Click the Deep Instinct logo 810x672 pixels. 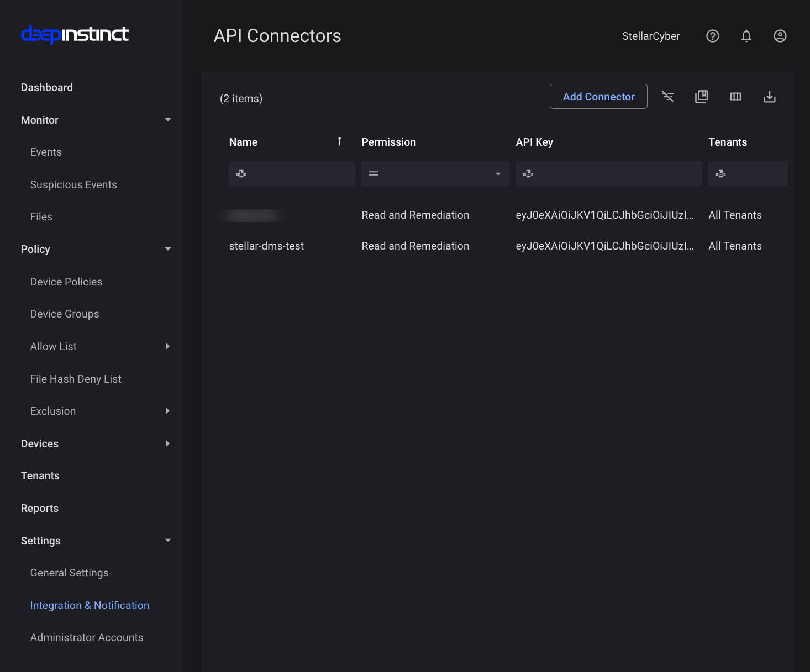pyautogui.click(x=75, y=35)
